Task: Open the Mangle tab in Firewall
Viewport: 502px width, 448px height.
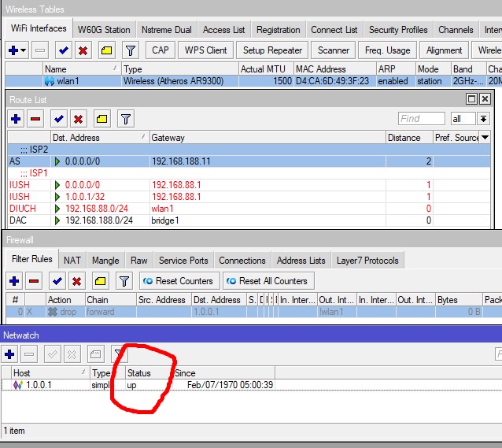Action: 105,260
